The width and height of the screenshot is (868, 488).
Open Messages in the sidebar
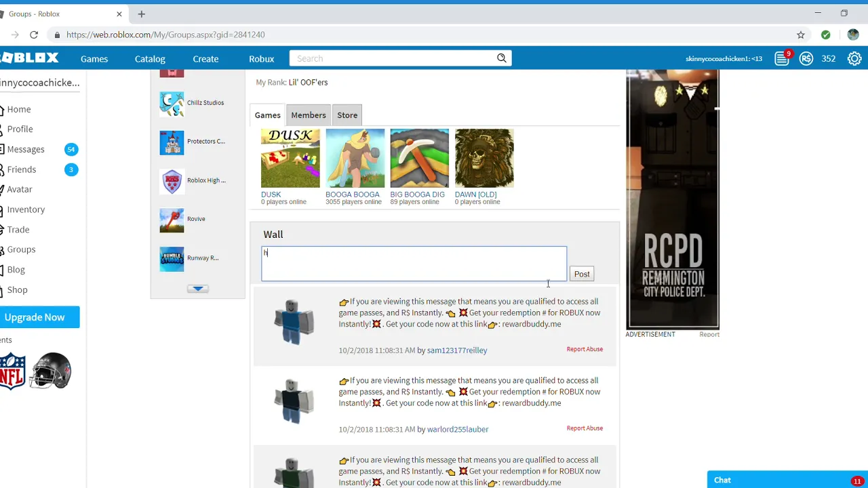point(26,149)
